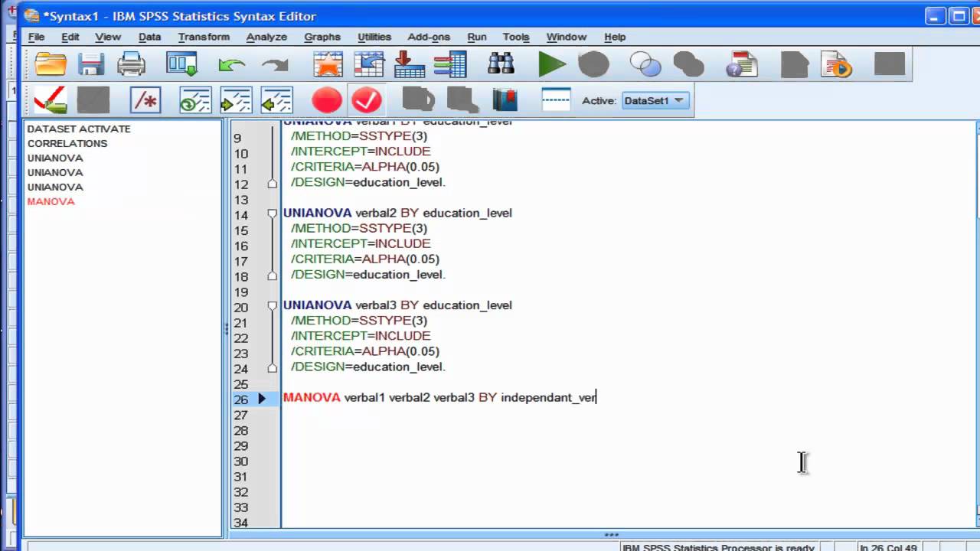Image resolution: width=980 pixels, height=551 pixels.
Task: Click /CRITERIA=ALPHA(0.05) on line 23
Action: click(365, 351)
